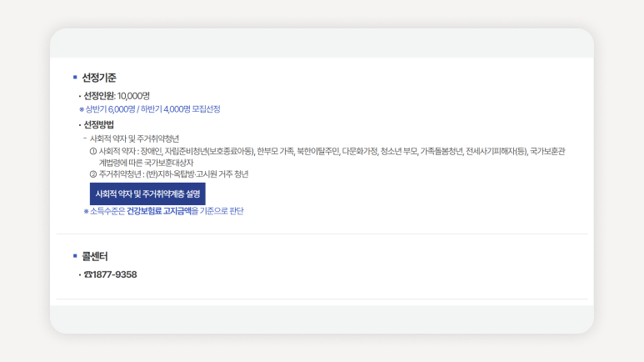644x362 pixels.
Task: Click the circled number ② marker
Action: [x=92, y=174]
